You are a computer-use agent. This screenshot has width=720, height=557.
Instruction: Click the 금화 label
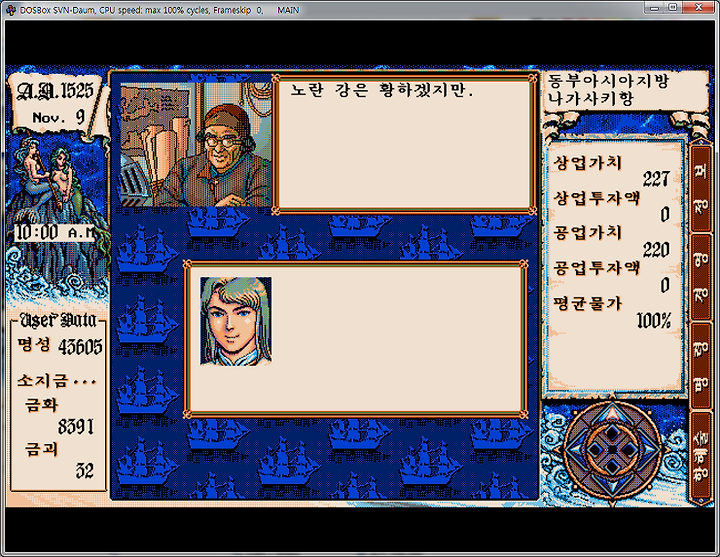click(41, 405)
